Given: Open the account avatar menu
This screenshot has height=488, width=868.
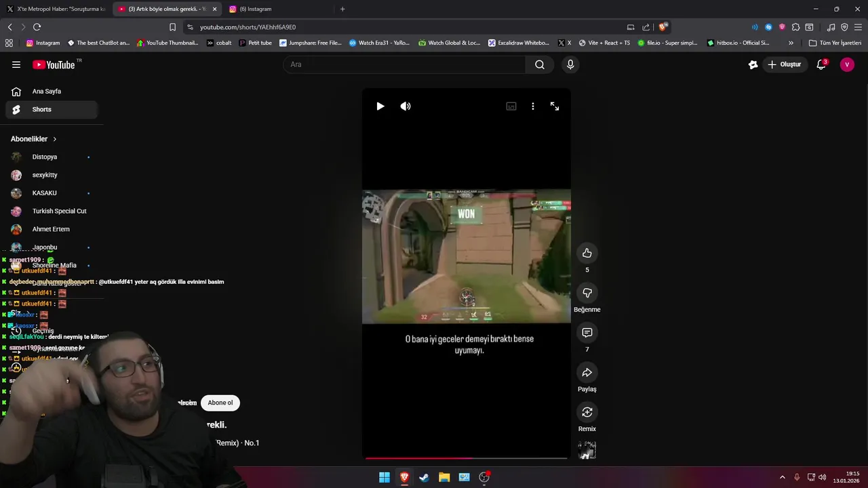Looking at the screenshot, I should 847,64.
